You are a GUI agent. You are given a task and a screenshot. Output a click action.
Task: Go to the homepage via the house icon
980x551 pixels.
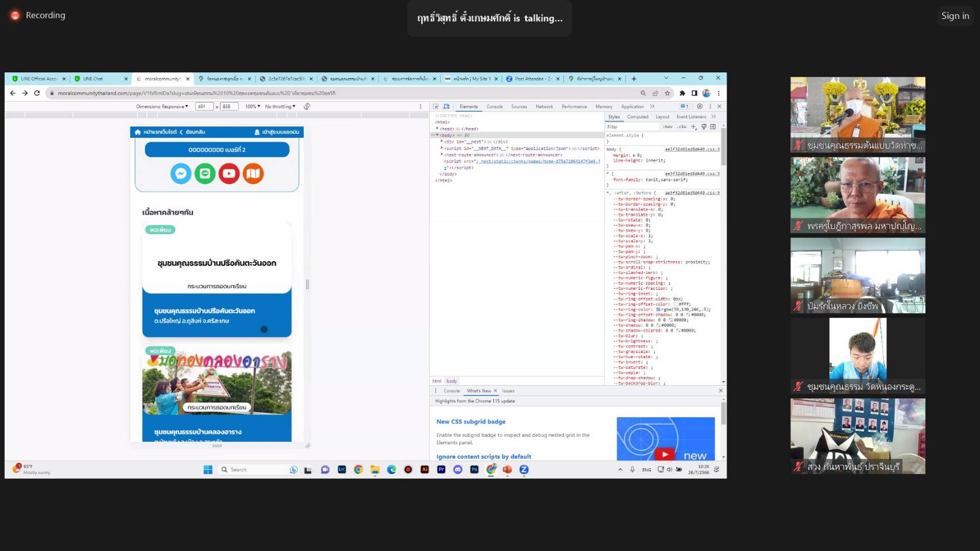[138, 132]
